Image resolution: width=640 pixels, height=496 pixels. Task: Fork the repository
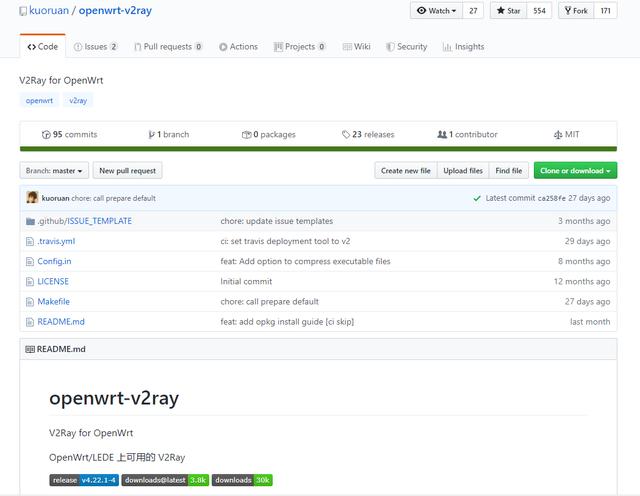coord(576,11)
